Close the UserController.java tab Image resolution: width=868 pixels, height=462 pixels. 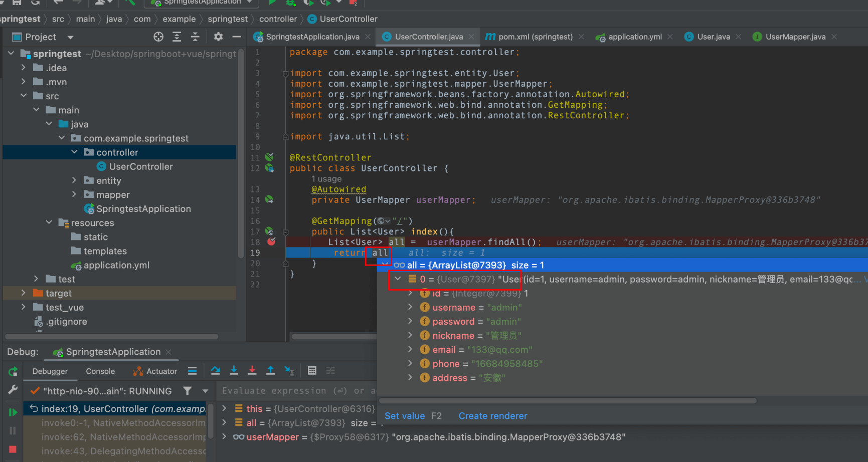(471, 37)
